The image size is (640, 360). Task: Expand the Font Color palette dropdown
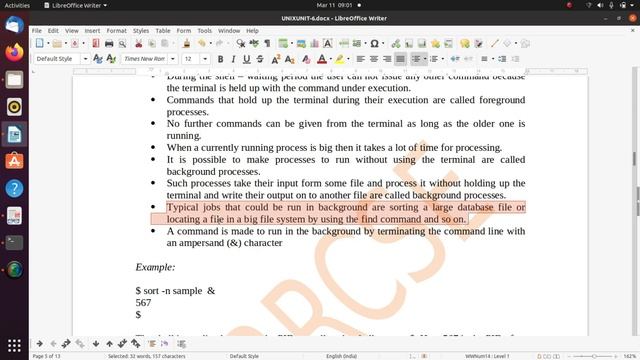[x=330, y=59]
